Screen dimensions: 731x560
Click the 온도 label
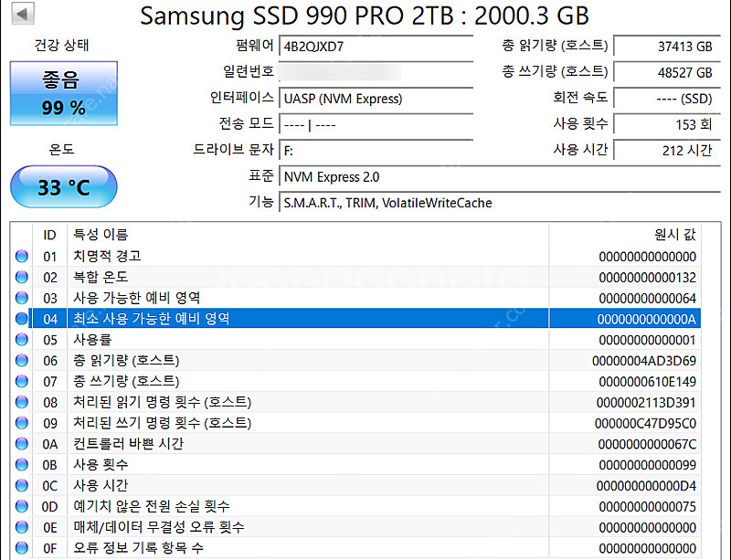click(x=61, y=150)
